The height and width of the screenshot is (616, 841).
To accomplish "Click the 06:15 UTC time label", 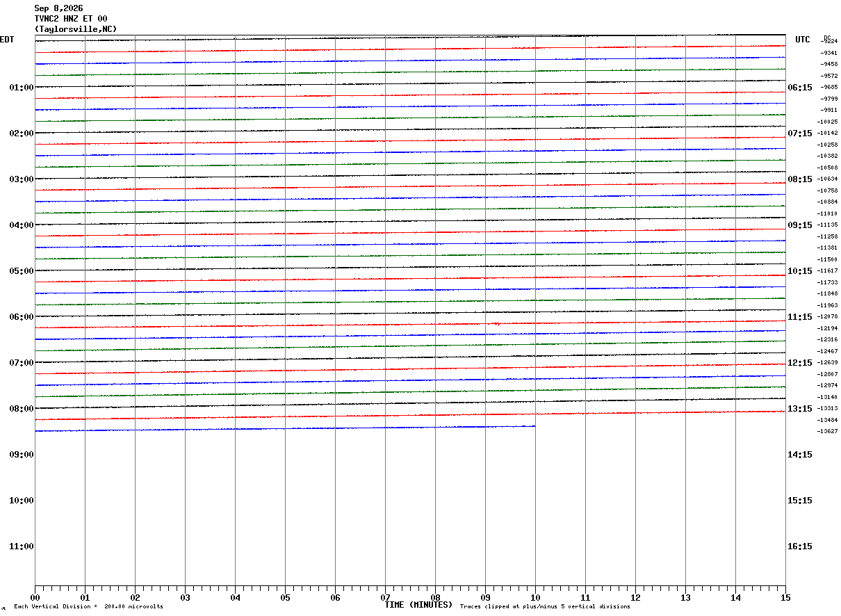I will (800, 88).
